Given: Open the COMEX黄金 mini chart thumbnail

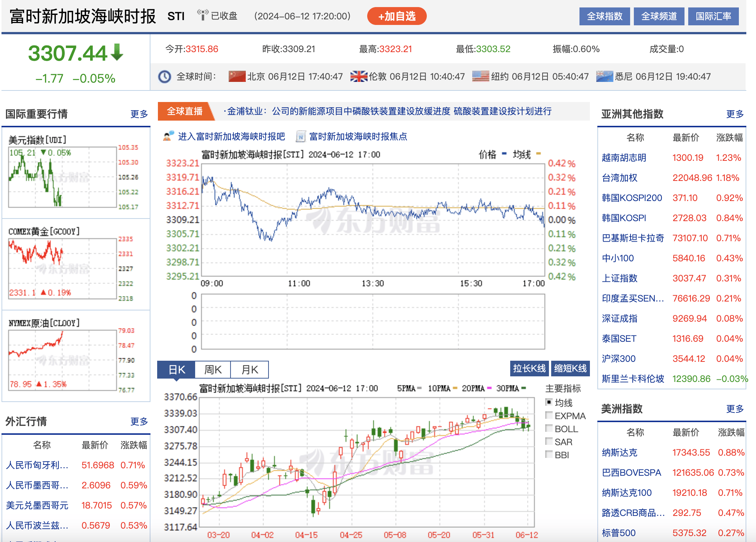Looking at the screenshot, I should click(x=63, y=268).
